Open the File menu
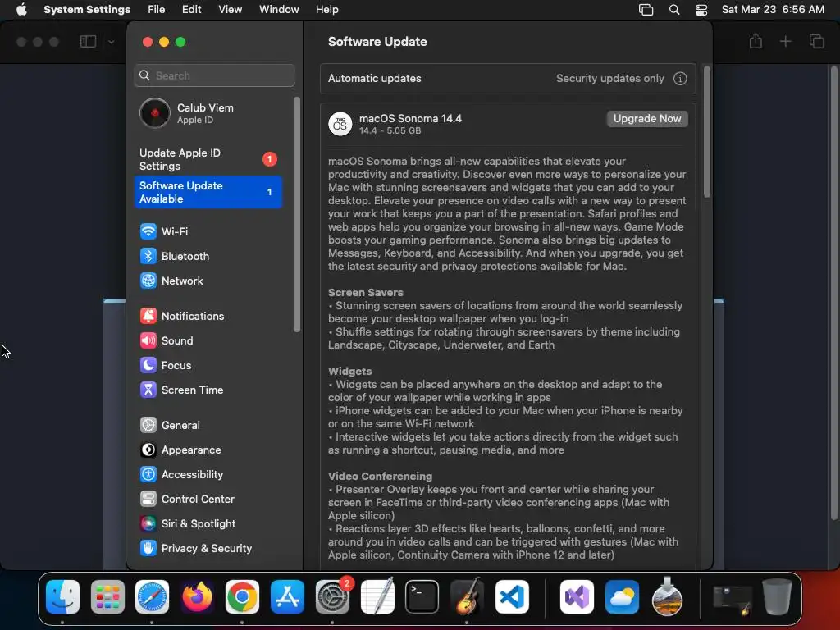840x630 pixels. click(x=157, y=10)
